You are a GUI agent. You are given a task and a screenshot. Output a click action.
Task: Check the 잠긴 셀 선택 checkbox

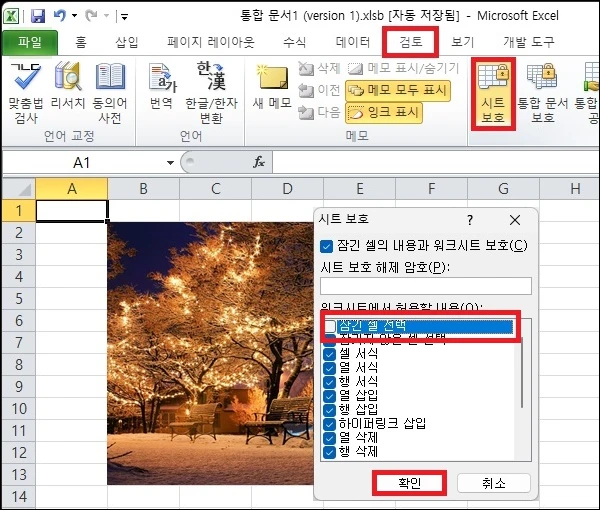pos(330,326)
